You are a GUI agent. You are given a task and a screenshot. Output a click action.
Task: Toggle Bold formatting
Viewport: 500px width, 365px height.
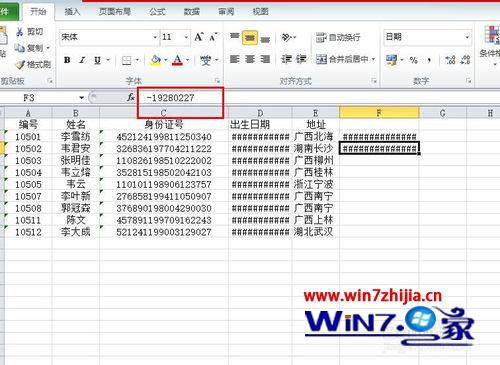pos(67,60)
